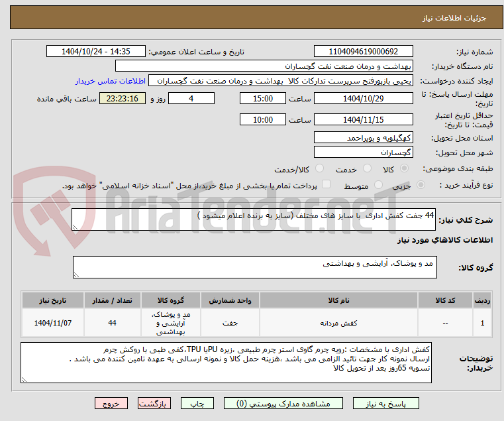504x421 pixels.
Task: Click the request creator name field
Action: click(281, 81)
